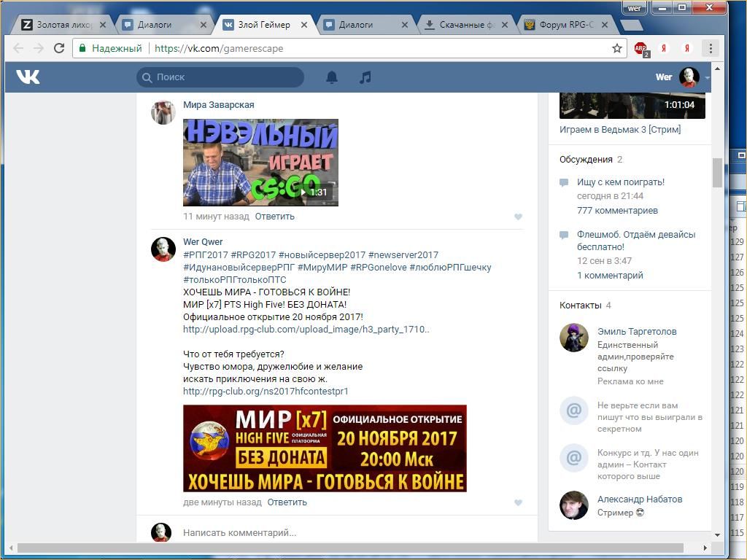The width and height of the screenshot is (747, 560).
Task: Open Эмиль Таргетолов contact profile
Action: 637,332
